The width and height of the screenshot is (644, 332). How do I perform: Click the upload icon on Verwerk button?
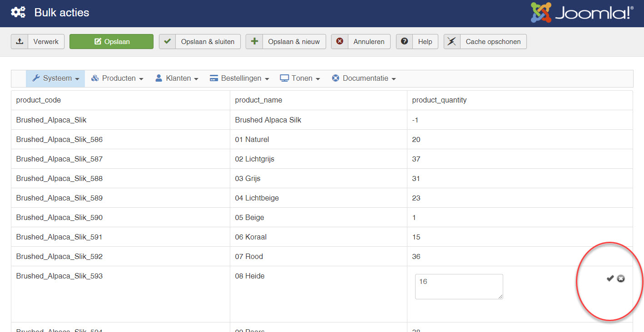[x=20, y=42]
